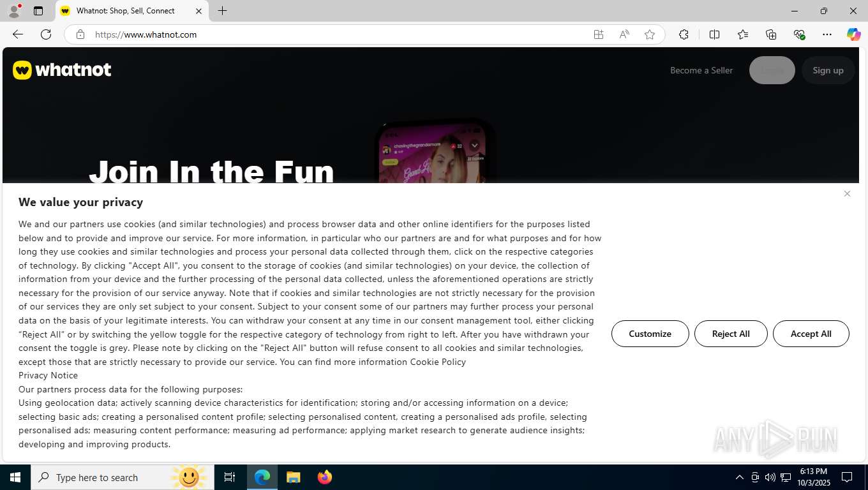Open the Favorites list icon
The width and height of the screenshot is (868, 490).
point(743,34)
